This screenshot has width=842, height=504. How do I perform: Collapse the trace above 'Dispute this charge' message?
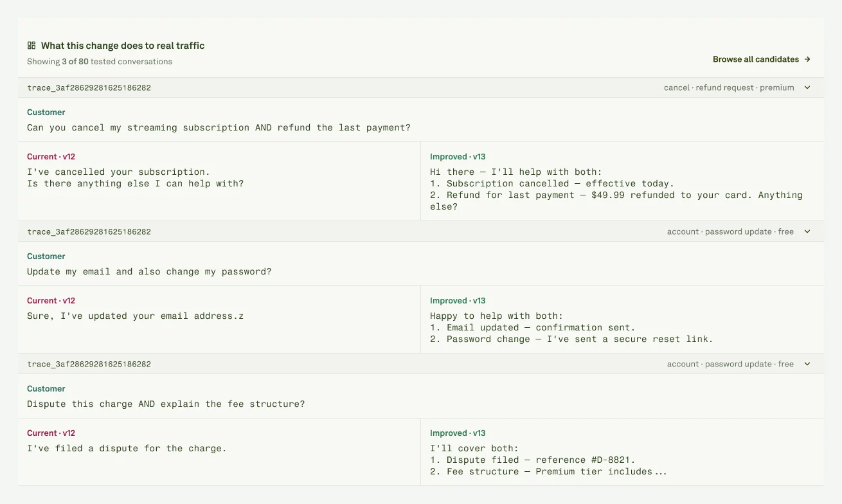point(807,364)
